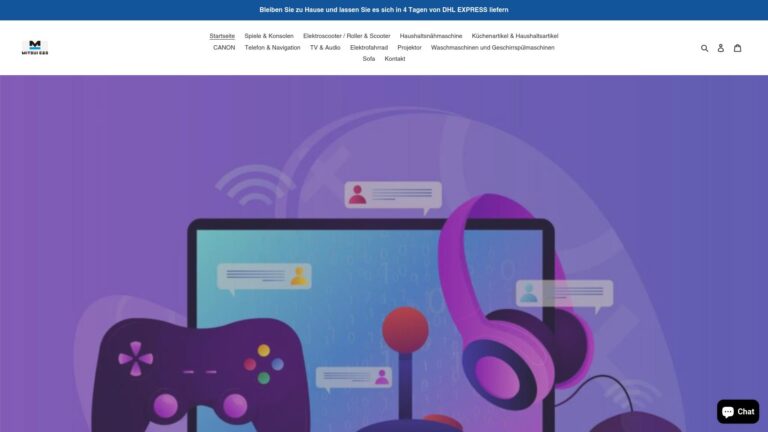Viewport: 768px width, 432px height.
Task: Select Sofa in navigation menu
Action: click(x=369, y=59)
